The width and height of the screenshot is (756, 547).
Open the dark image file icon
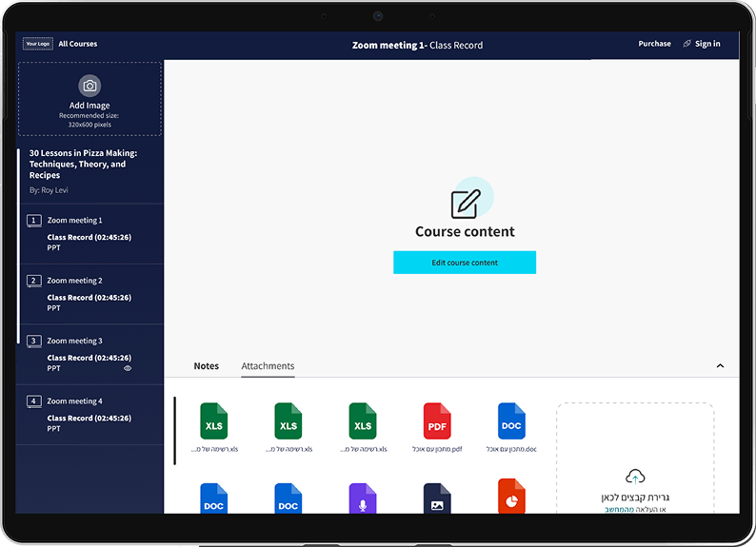click(437, 498)
